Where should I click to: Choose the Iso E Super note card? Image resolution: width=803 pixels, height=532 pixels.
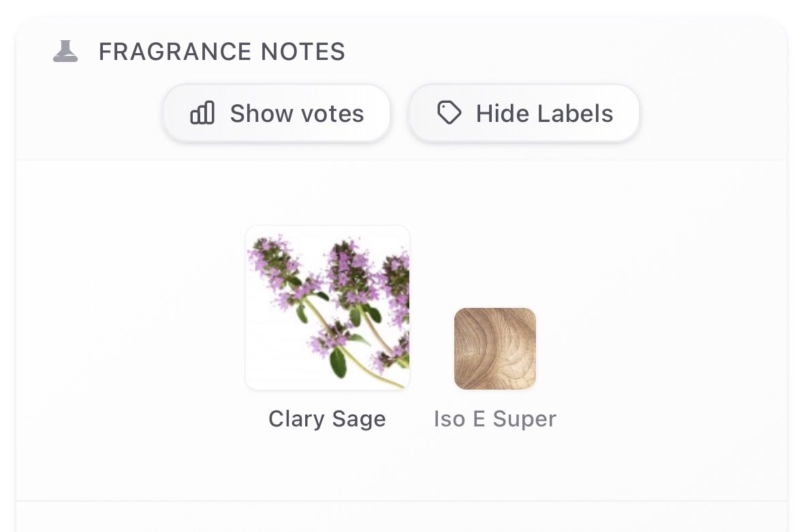click(x=495, y=369)
